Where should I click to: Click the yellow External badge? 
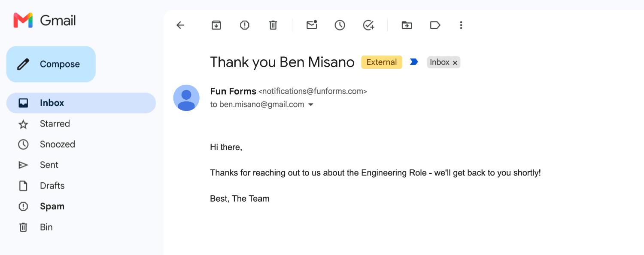[x=382, y=62]
